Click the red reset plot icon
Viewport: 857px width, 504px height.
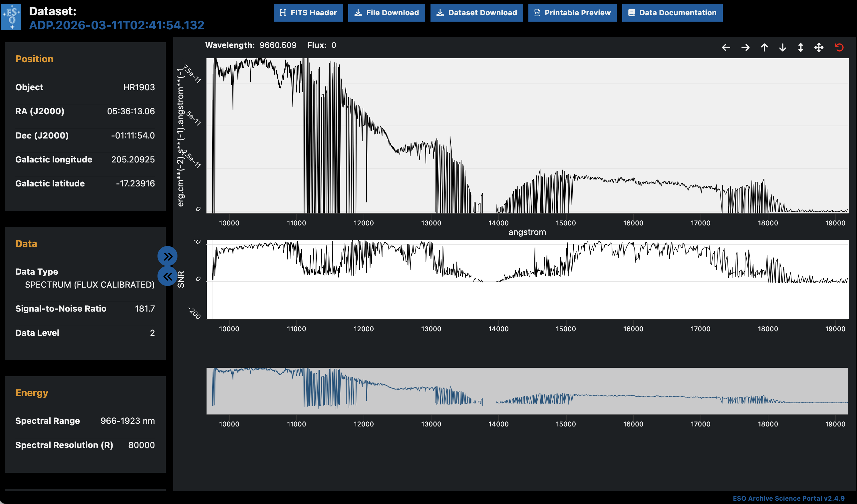point(839,48)
